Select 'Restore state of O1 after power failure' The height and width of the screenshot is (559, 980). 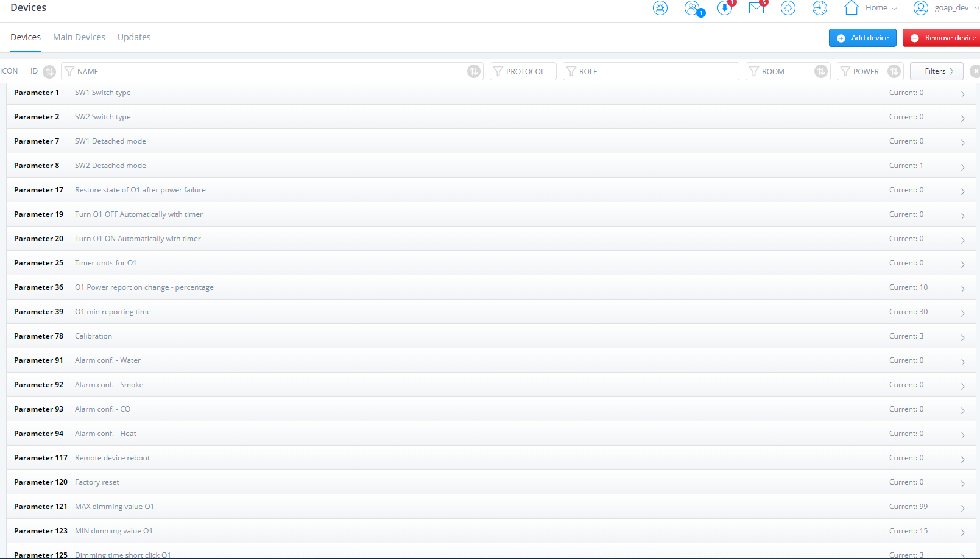tap(140, 190)
